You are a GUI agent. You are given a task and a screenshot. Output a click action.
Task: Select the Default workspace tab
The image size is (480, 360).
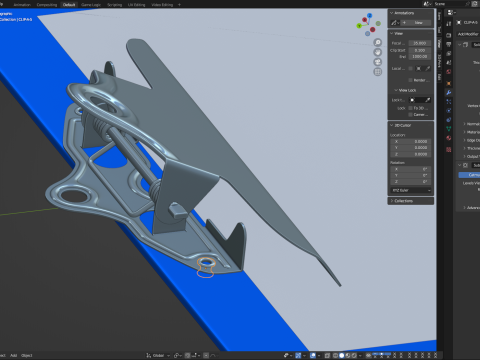click(69, 5)
